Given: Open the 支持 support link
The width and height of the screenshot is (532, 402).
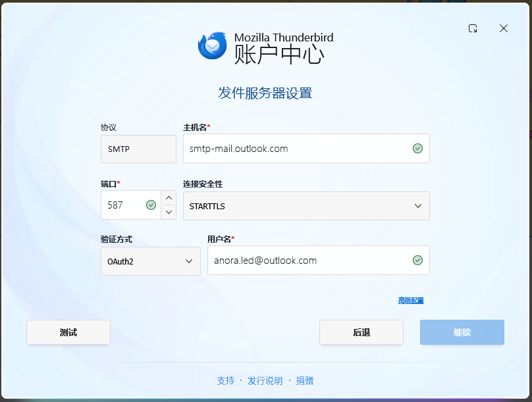Looking at the screenshot, I should (226, 381).
